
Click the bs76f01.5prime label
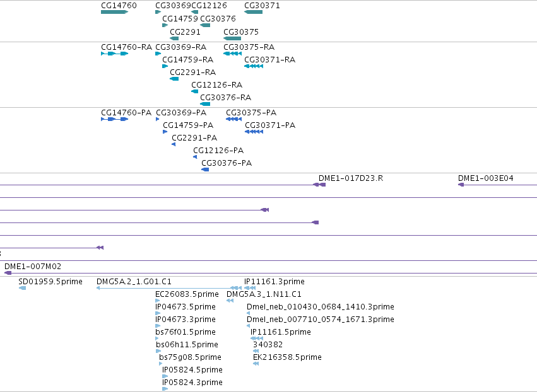click(x=186, y=332)
